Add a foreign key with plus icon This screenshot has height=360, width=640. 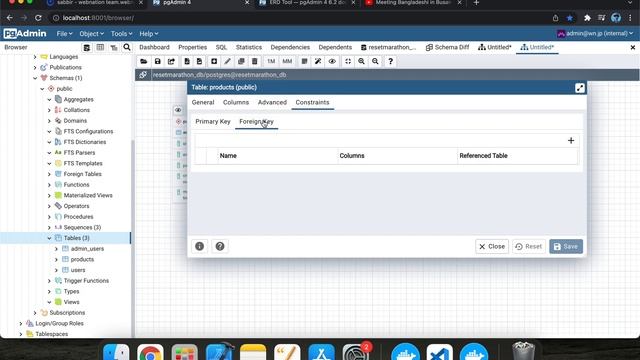point(571,140)
